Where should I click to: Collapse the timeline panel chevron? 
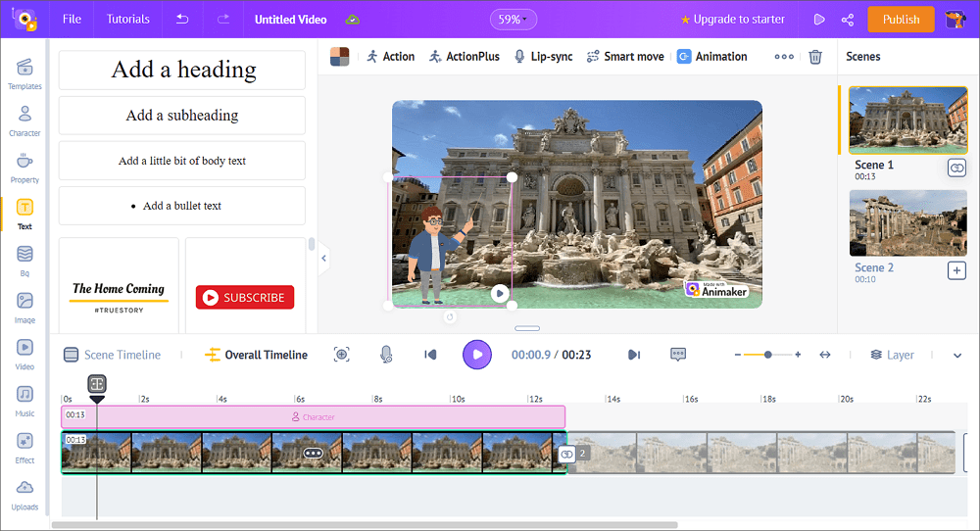(957, 356)
